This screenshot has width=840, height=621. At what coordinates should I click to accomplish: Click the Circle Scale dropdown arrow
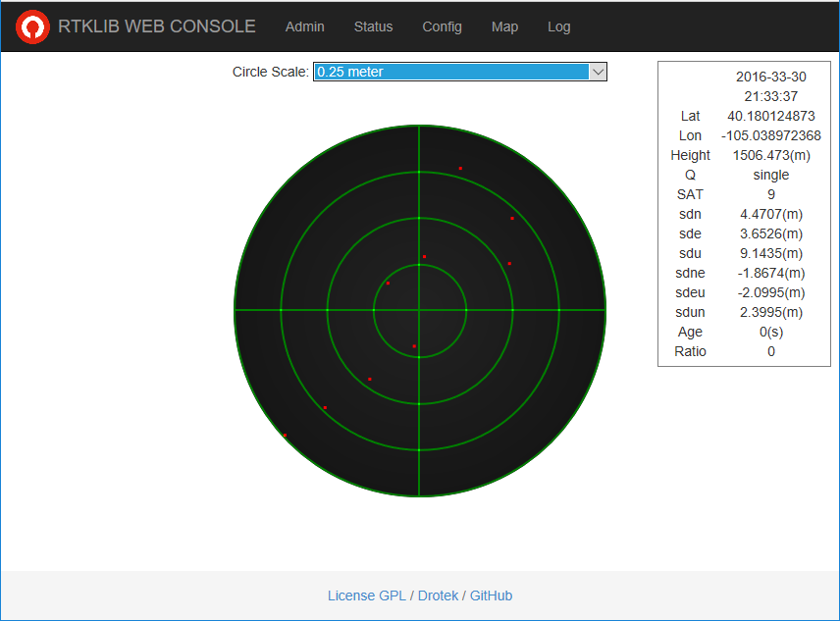pos(596,72)
